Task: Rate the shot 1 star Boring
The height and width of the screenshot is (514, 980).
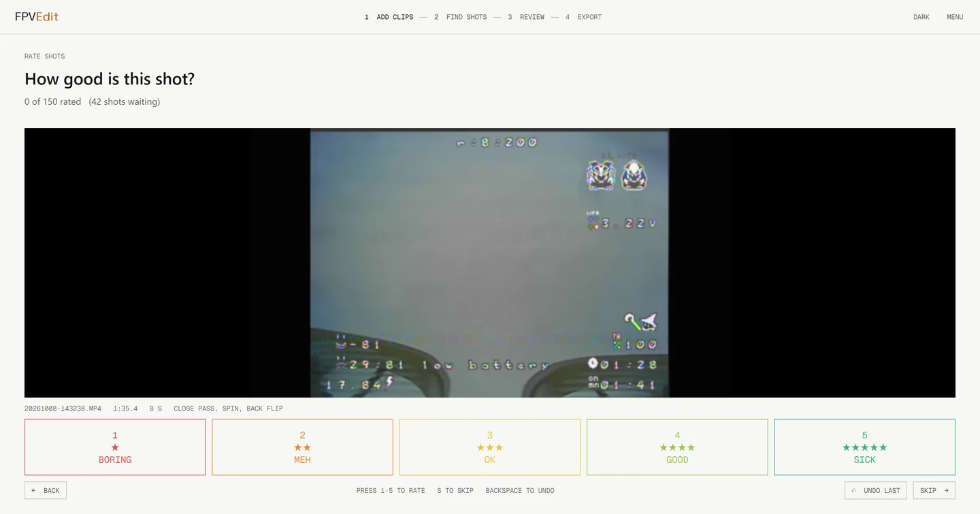Action: tap(115, 447)
